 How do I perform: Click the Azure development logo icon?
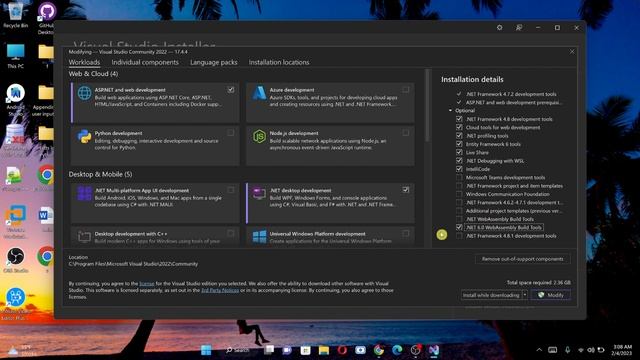click(259, 93)
